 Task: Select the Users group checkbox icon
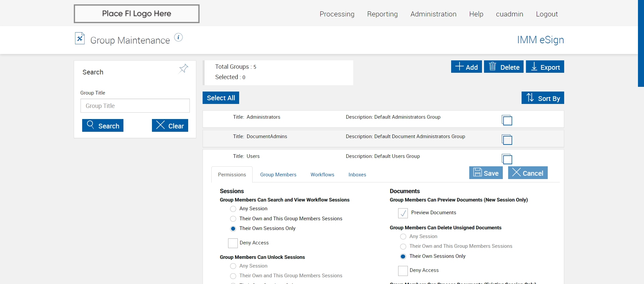click(507, 159)
